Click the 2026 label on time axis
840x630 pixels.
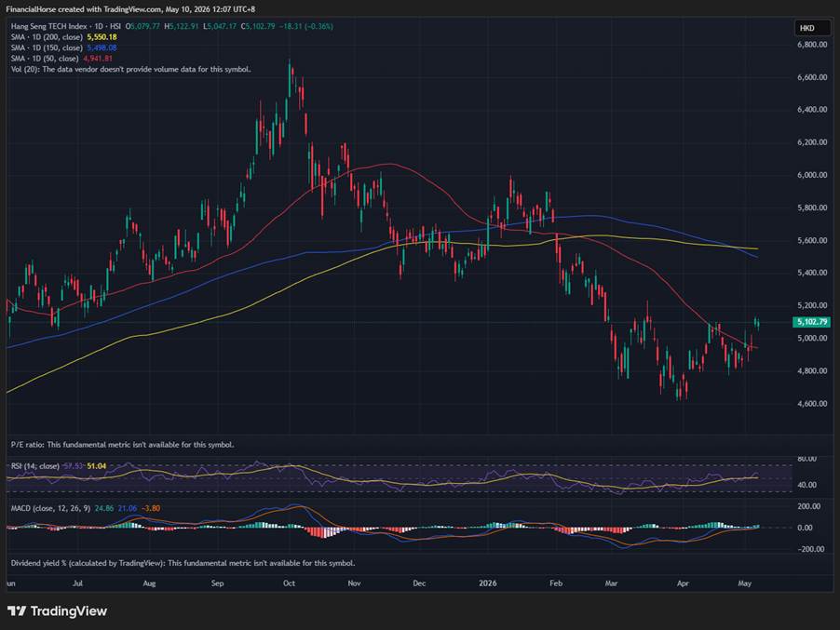coord(487,583)
